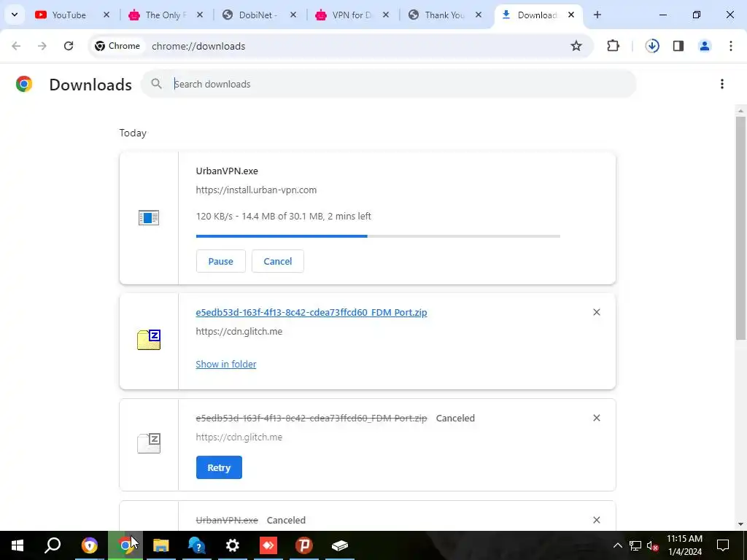The image size is (747, 560).
Task: Cancel the UrbanVPN.exe download
Action: [278, 262]
